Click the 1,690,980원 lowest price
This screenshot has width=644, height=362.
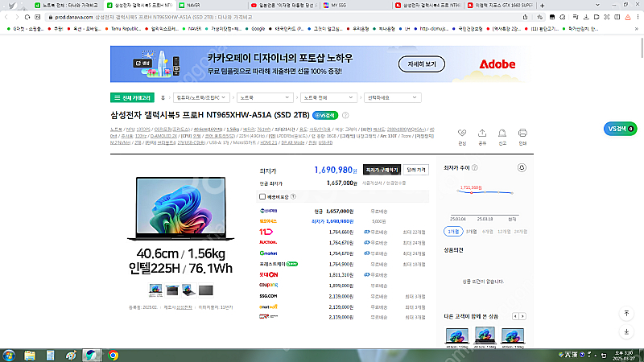click(336, 170)
